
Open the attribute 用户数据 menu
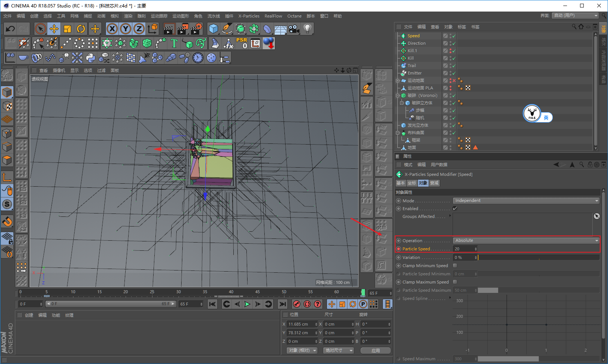[439, 165]
